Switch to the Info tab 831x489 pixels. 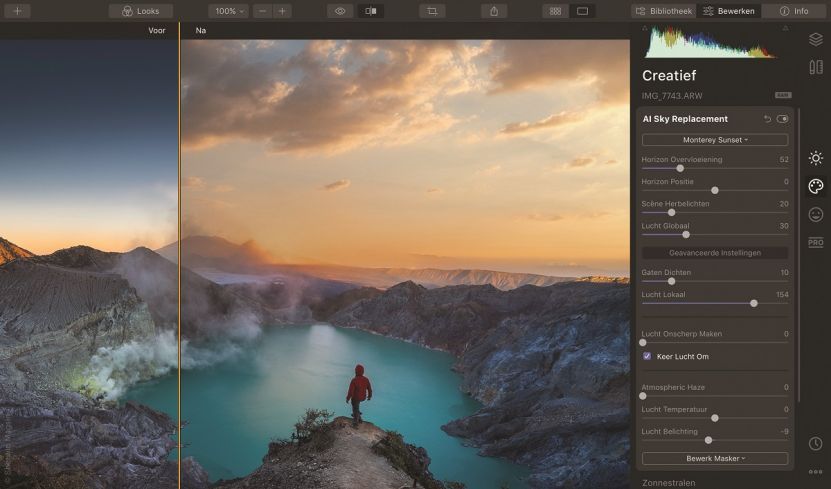coord(795,11)
